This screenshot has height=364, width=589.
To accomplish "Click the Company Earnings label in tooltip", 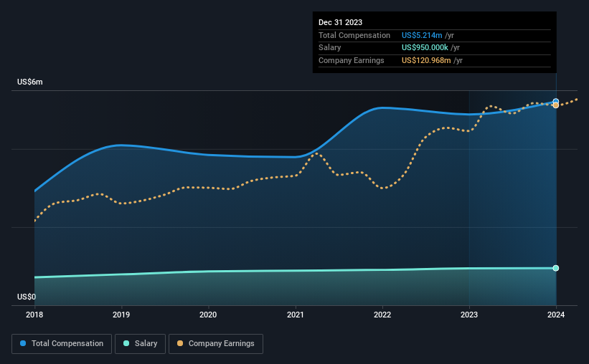I will tap(352, 60).
